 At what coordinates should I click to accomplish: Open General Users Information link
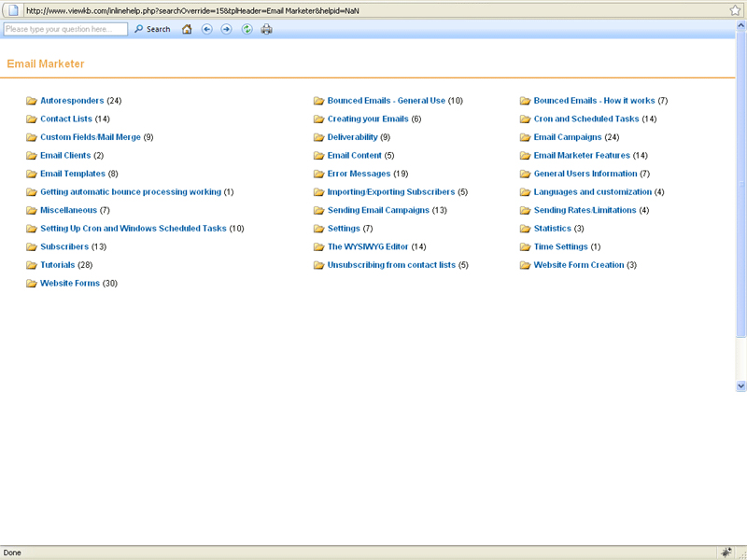coord(585,174)
